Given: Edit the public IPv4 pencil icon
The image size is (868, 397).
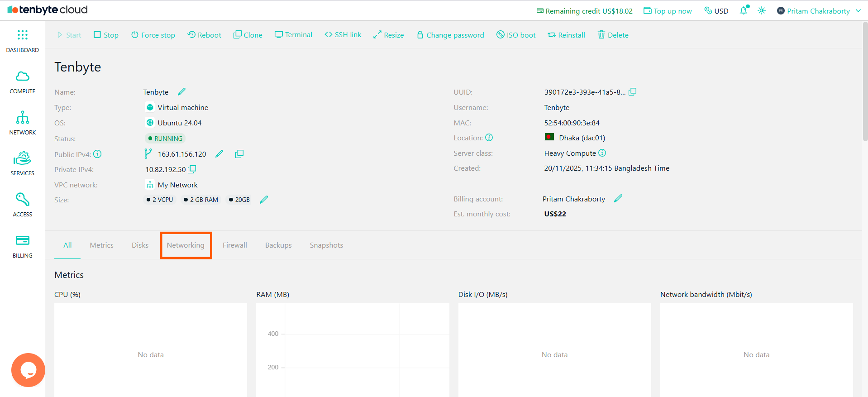Looking at the screenshot, I should (219, 154).
